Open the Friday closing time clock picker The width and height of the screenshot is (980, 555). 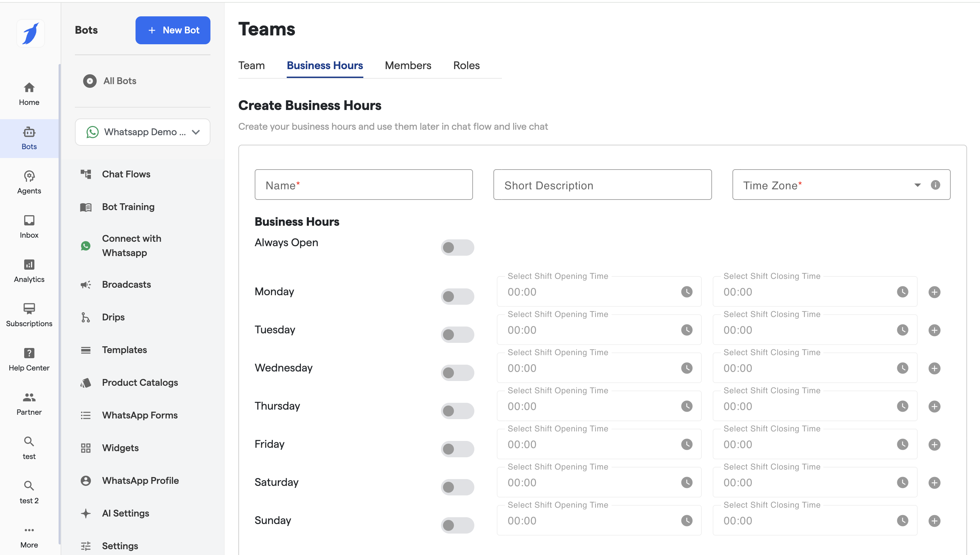[902, 444]
